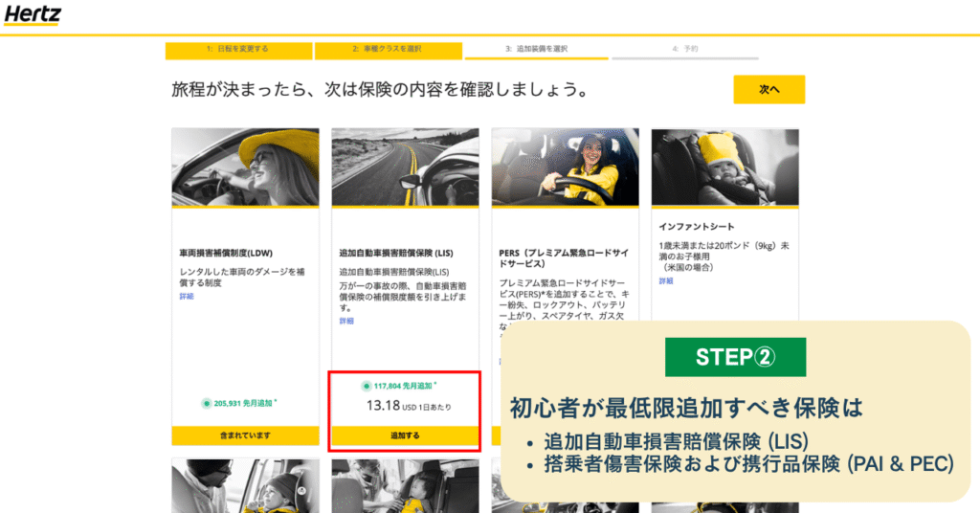Click 追加自動車損害賠償保険 (LIS) bold title
The image size is (980, 513).
(x=396, y=253)
